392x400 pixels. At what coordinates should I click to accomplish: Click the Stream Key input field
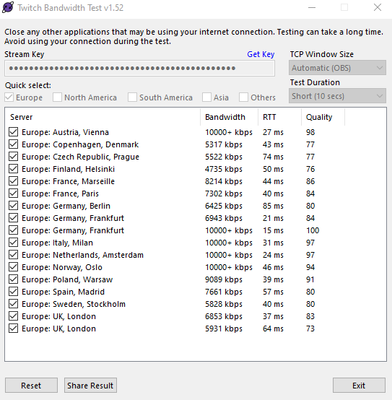click(x=140, y=68)
